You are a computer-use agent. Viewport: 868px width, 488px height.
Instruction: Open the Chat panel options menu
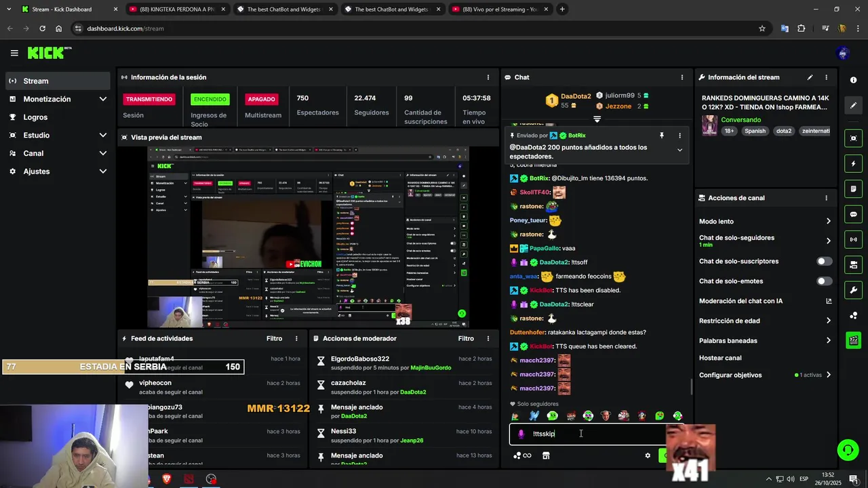[x=682, y=77]
